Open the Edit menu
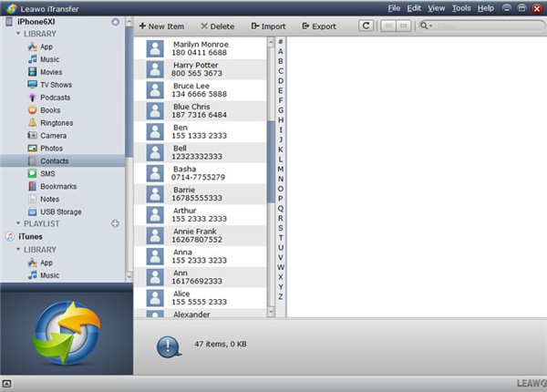 [x=414, y=8]
